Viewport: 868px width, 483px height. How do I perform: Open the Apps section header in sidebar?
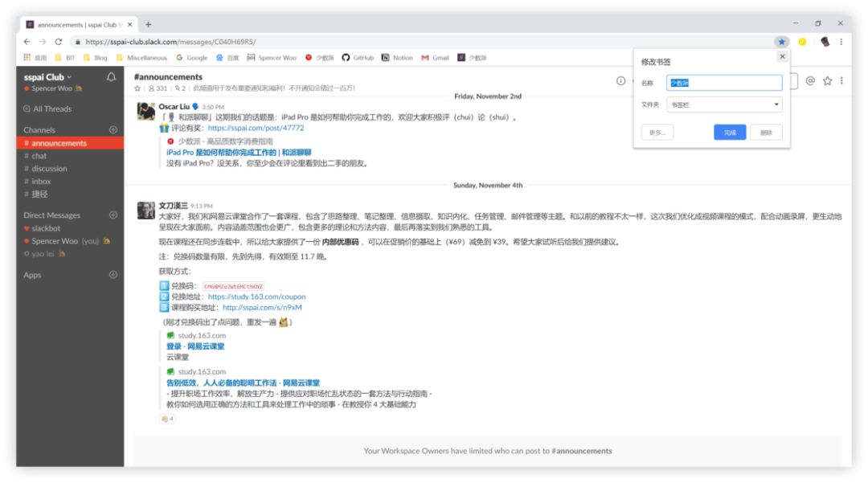[32, 275]
